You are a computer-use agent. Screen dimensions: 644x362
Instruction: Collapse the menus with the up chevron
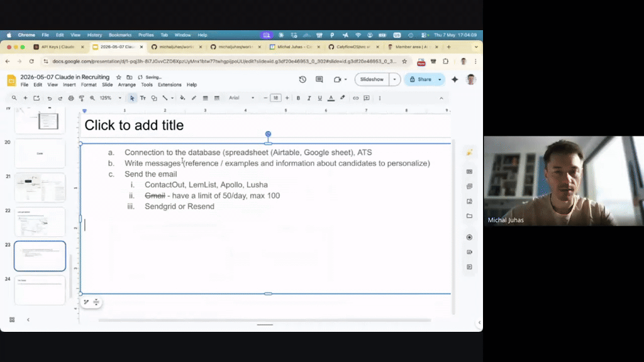tap(441, 99)
